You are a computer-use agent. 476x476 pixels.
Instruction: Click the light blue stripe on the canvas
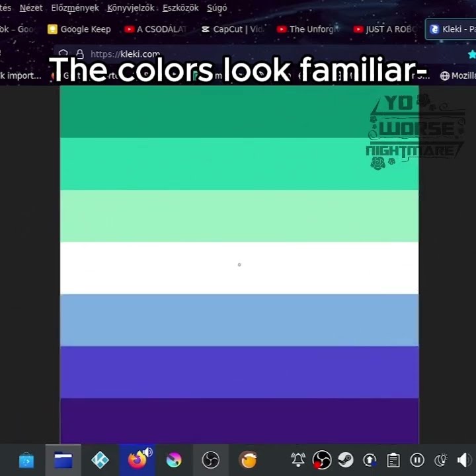point(239,320)
